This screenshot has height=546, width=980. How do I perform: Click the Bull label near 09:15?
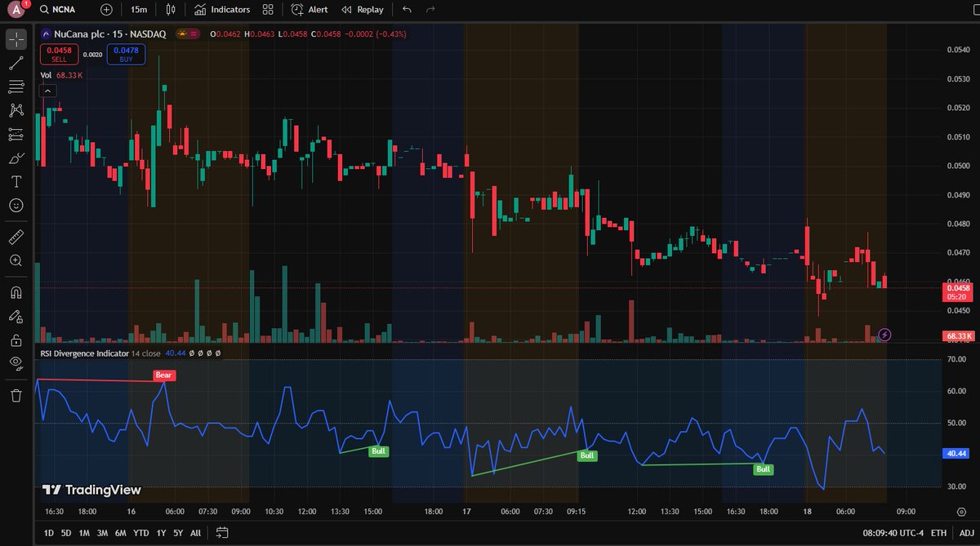tap(586, 455)
